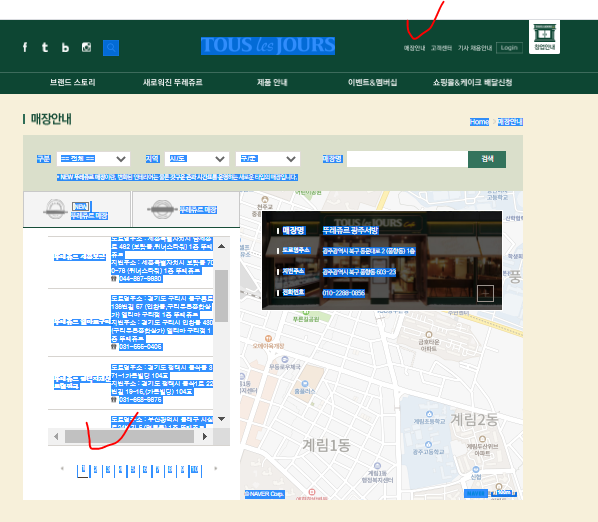Screen dimensions: 598x522
Task: Open the 구분 전체 dropdown
Action: [93, 159]
